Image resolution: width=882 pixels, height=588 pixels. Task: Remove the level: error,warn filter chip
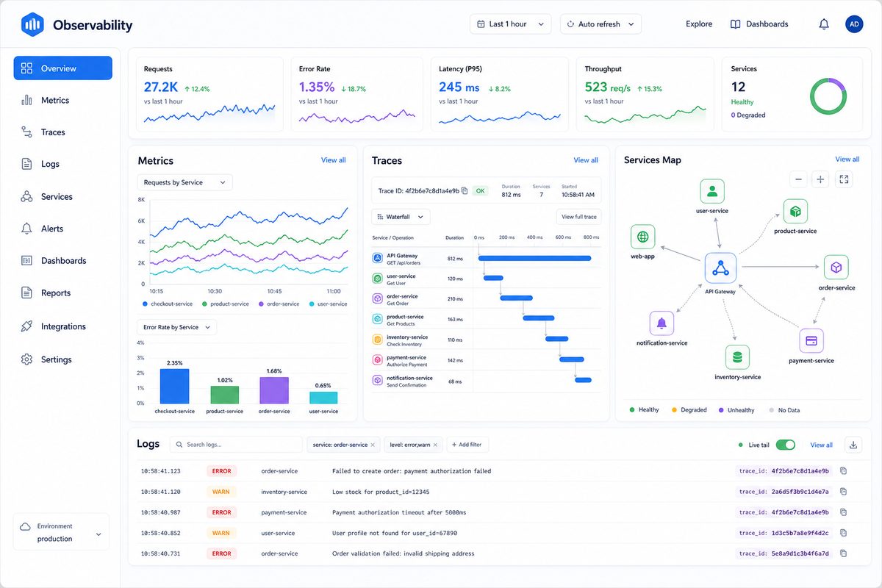[x=435, y=445]
